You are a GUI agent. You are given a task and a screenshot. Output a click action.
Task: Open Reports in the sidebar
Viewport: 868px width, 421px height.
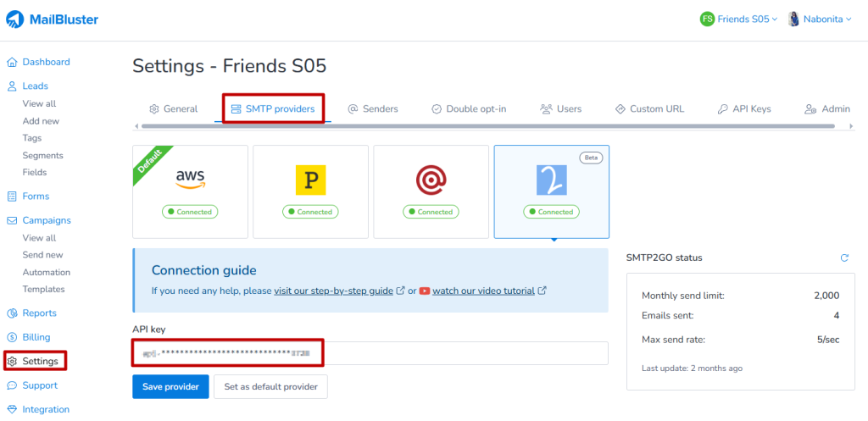(40, 313)
